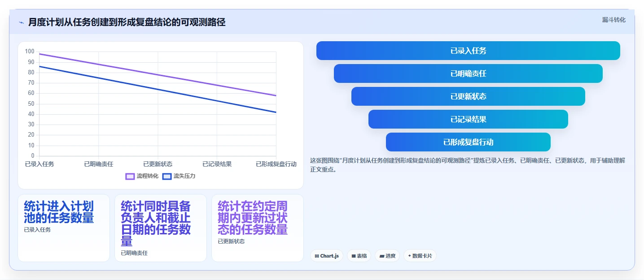
Task: Click the blue 流失压力 line in chart
Action: point(158,90)
